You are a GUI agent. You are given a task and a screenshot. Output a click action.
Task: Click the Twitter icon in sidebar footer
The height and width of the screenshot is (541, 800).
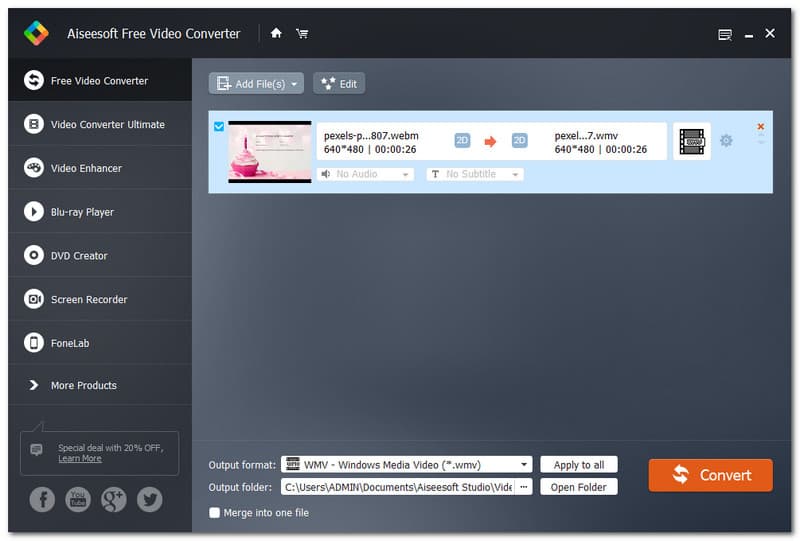click(150, 499)
